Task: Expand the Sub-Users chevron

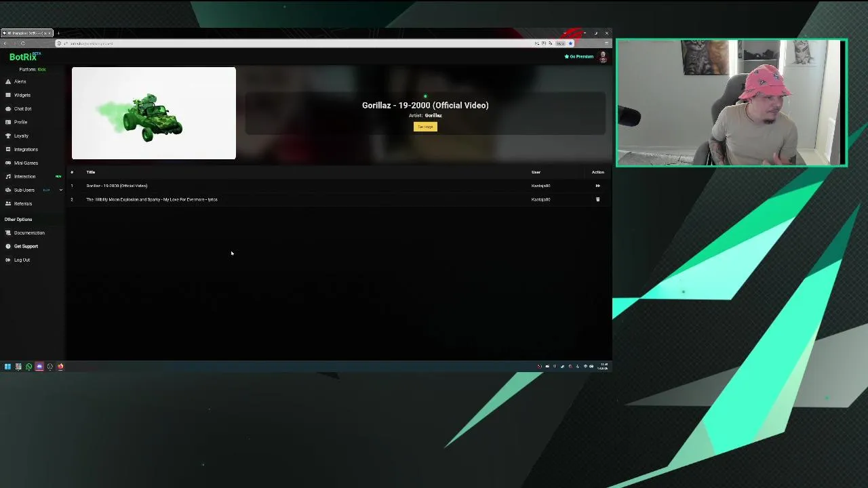Action: [60, 190]
